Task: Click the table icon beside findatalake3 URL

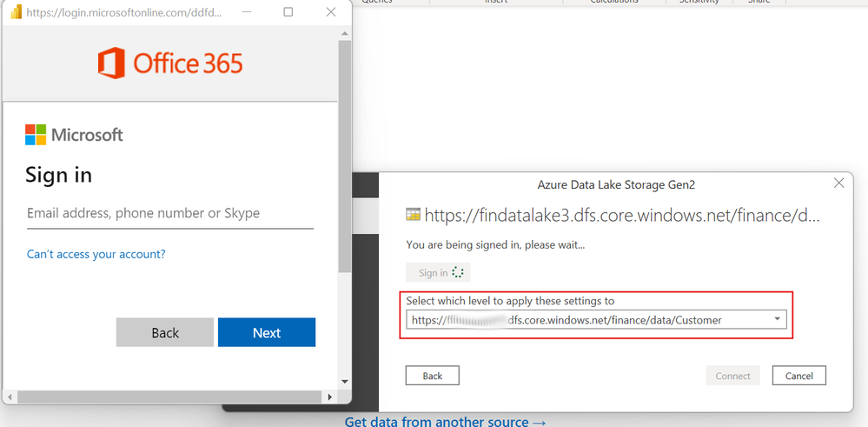Action: point(413,215)
